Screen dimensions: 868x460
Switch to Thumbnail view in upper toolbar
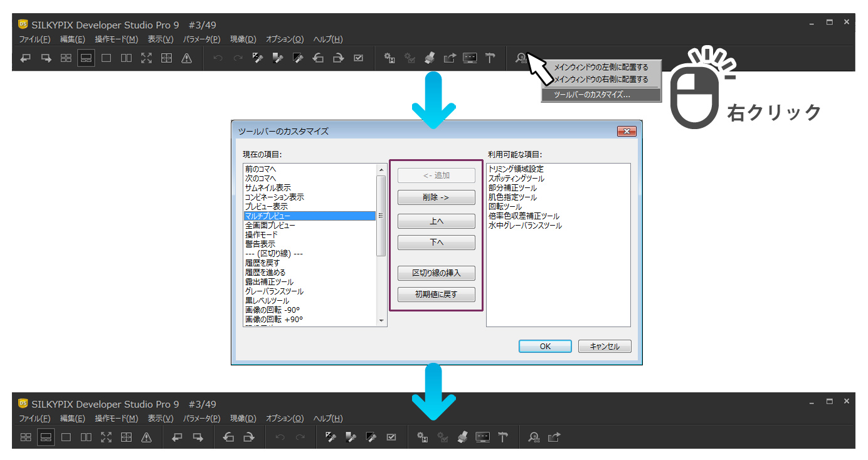point(66,58)
